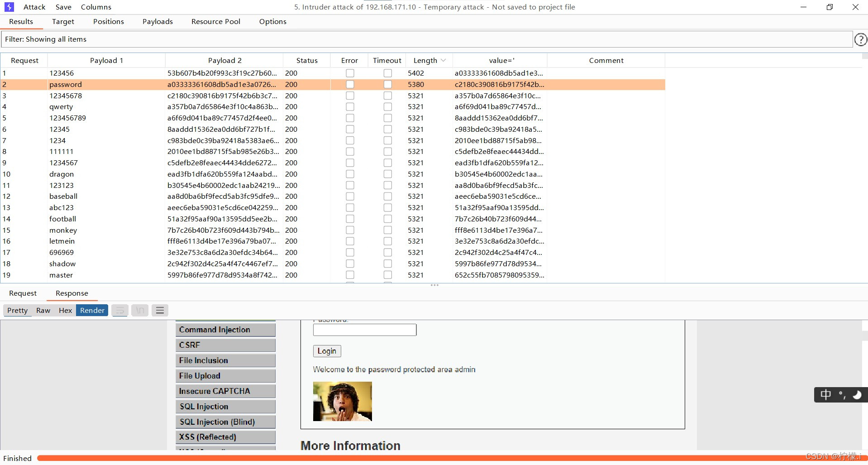
Task: Open the response hamburger options menu
Action: click(x=160, y=310)
